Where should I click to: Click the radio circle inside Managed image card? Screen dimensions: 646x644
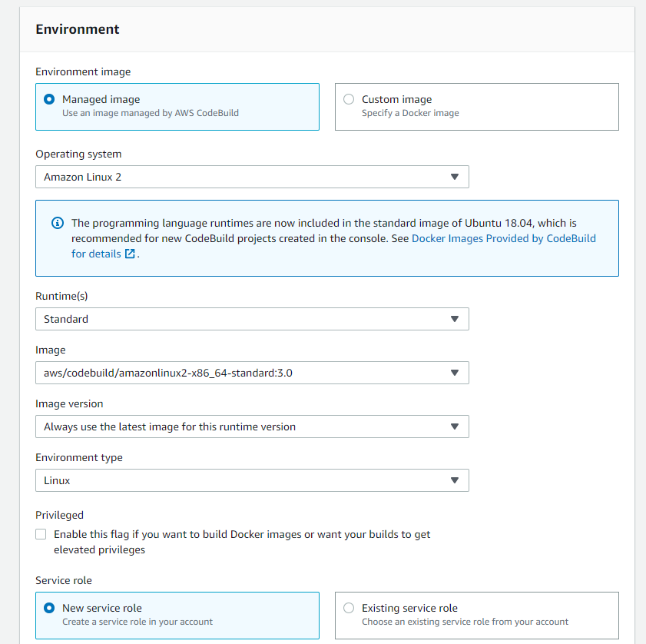48,98
